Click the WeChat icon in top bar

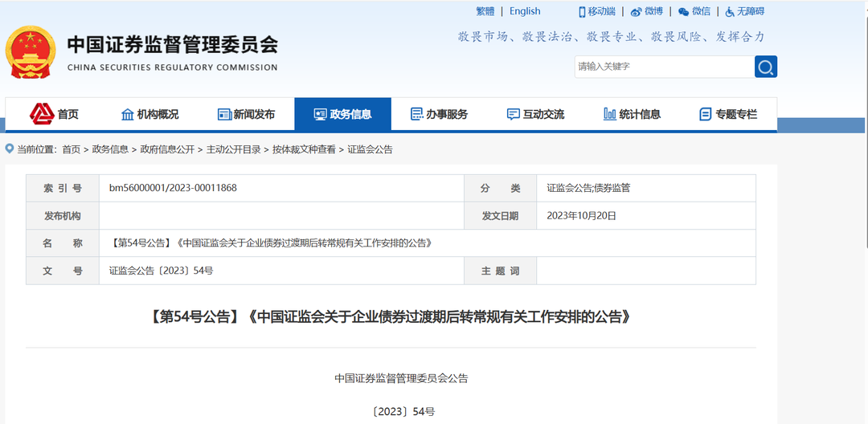(x=684, y=11)
